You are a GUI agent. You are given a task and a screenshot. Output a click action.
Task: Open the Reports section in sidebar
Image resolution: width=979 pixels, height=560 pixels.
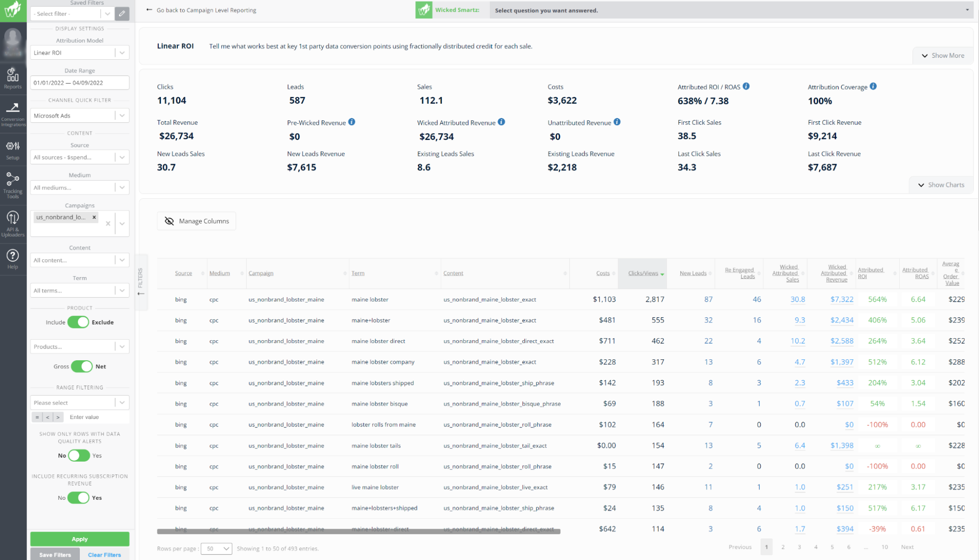pos(13,78)
